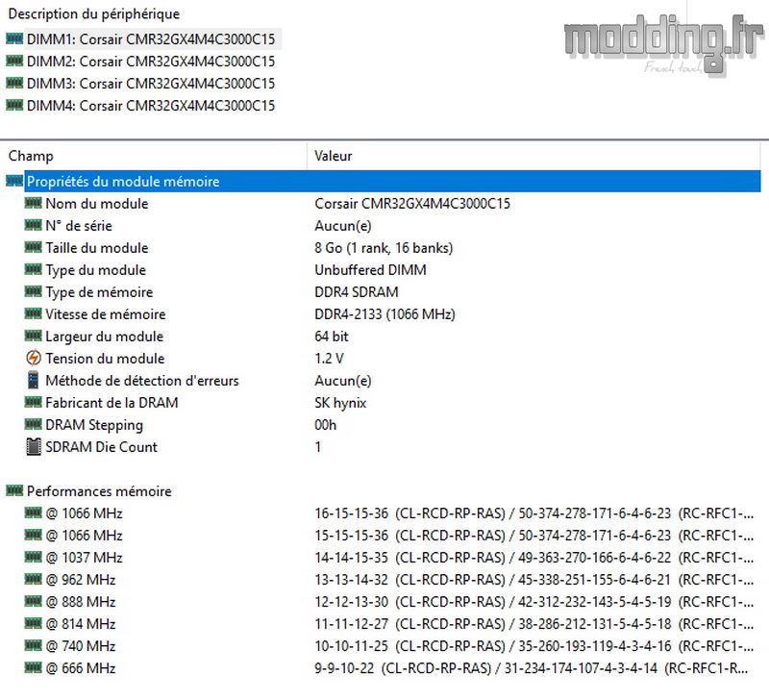
Task: Click the DIMM1 memory icon
Action: 14,38
